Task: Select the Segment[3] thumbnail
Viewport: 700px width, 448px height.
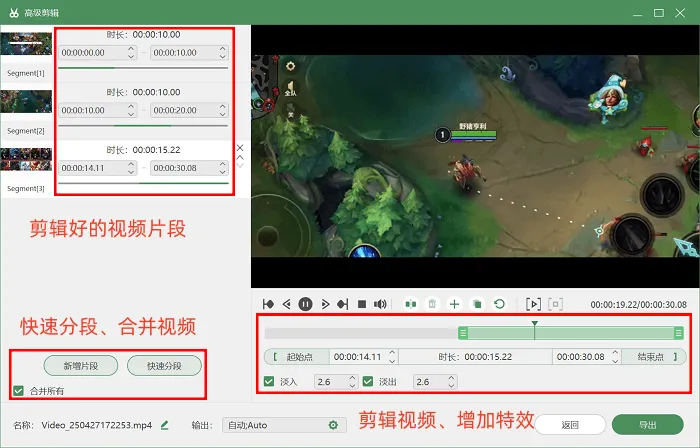Action: [x=26, y=159]
